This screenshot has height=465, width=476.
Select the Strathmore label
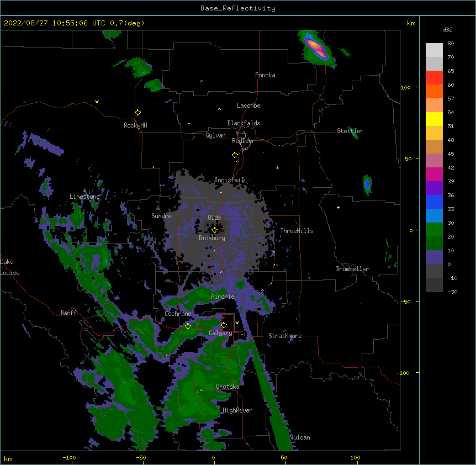pos(285,336)
